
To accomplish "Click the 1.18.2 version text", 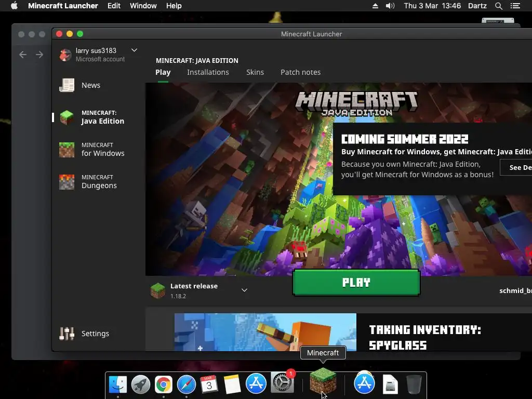I will (178, 296).
